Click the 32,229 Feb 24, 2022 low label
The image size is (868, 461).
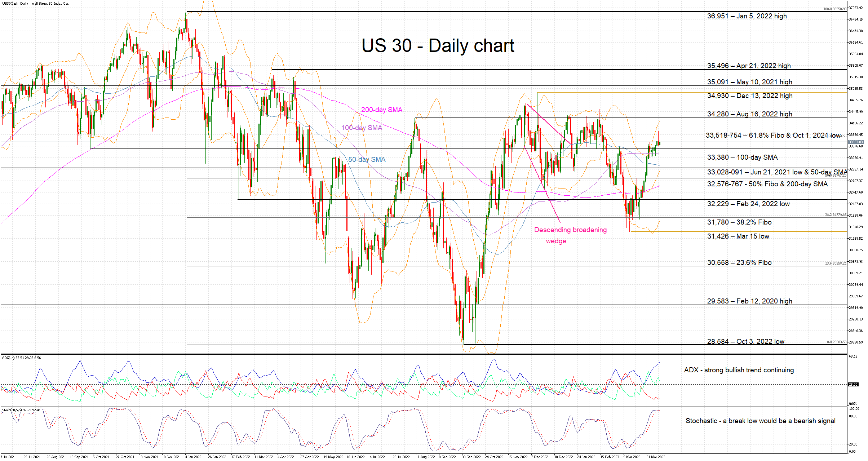(748, 204)
